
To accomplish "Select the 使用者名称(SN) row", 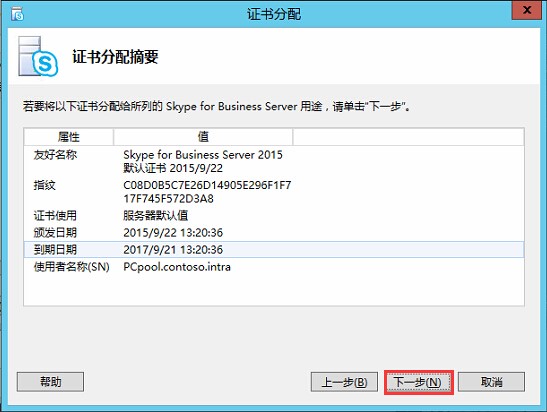I will pyautogui.click(x=274, y=267).
